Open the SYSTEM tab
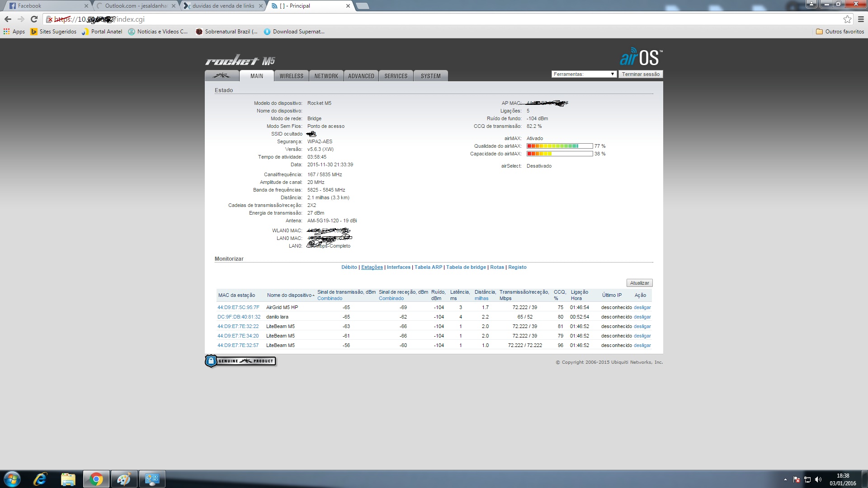The width and height of the screenshot is (868, 488). pos(430,76)
